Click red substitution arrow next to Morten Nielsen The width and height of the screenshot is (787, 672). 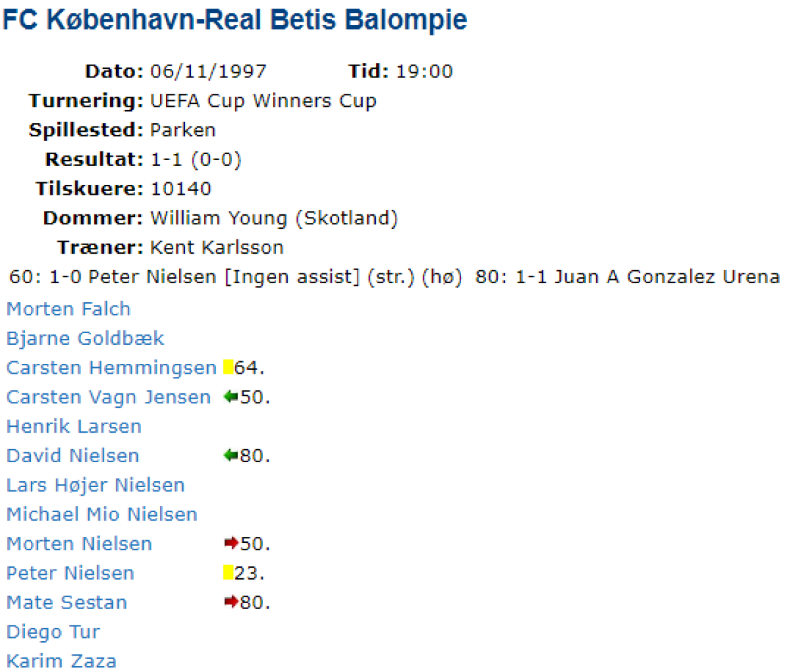pyautogui.click(x=231, y=544)
